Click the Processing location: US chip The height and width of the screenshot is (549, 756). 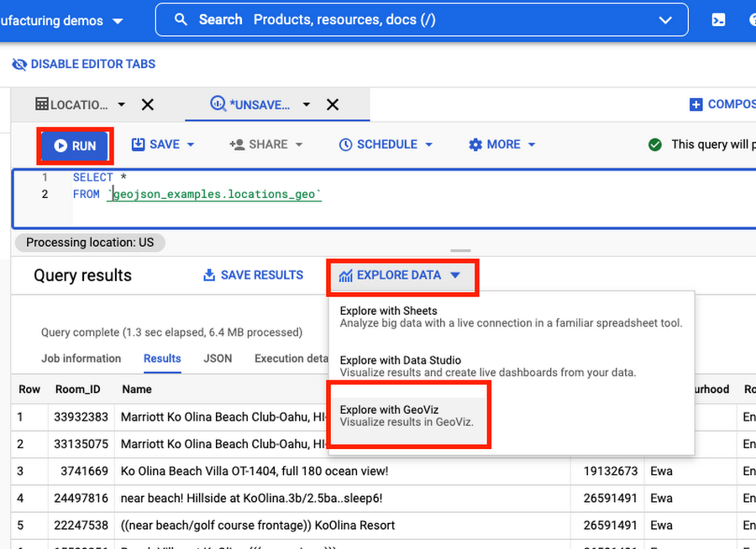pos(90,243)
